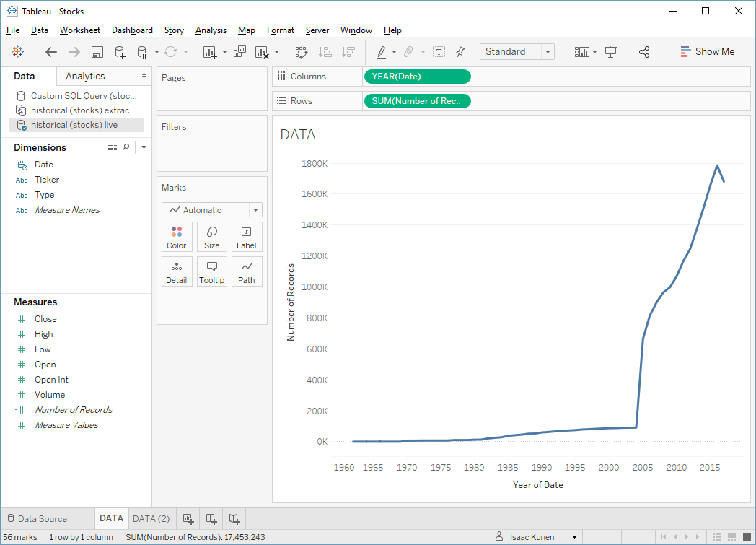
Task: Select the Volume measure field
Action: pos(50,395)
